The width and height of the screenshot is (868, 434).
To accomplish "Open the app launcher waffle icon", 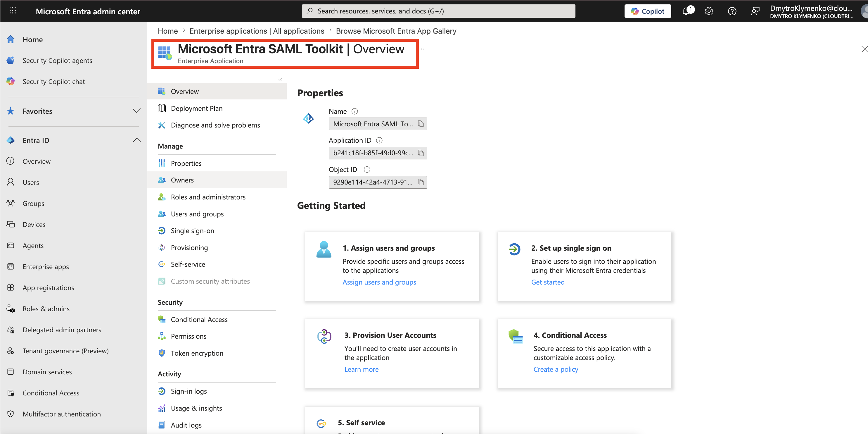I will pyautogui.click(x=13, y=11).
